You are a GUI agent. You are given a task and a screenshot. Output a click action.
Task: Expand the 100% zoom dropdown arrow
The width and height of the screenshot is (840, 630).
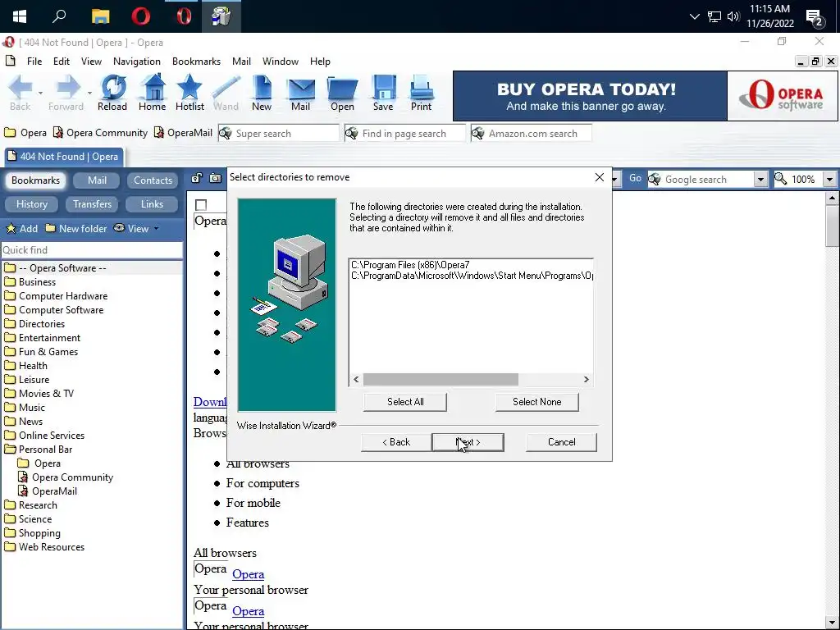829,180
